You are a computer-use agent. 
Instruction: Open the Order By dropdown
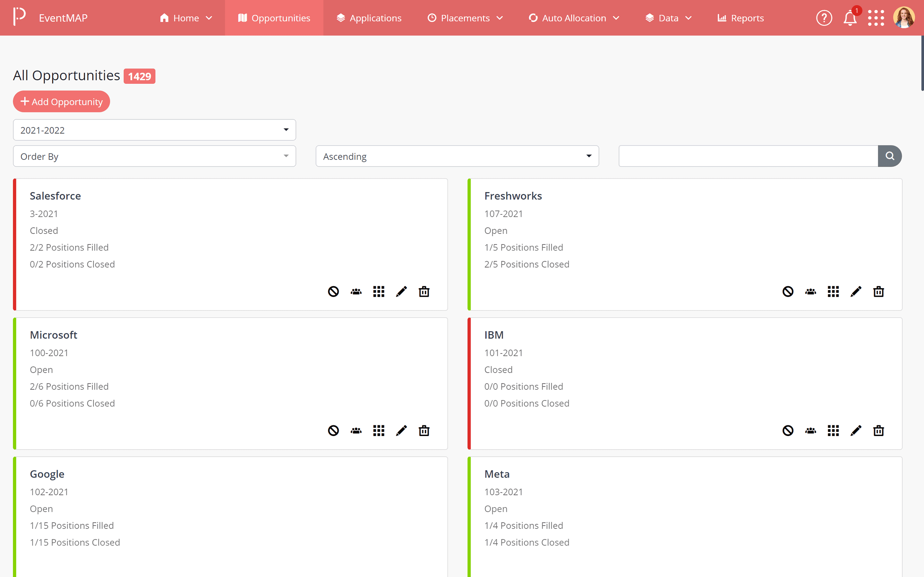click(154, 156)
